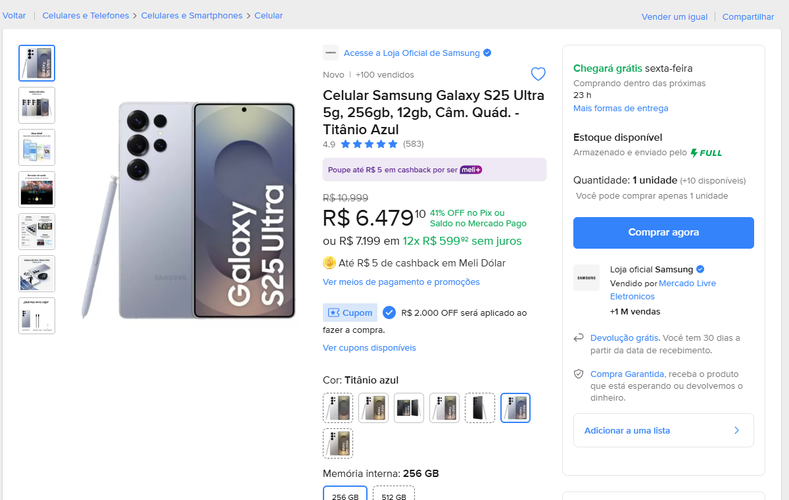789x500 pixels.
Task: Click the Samsung logo in seller box
Action: (586, 278)
